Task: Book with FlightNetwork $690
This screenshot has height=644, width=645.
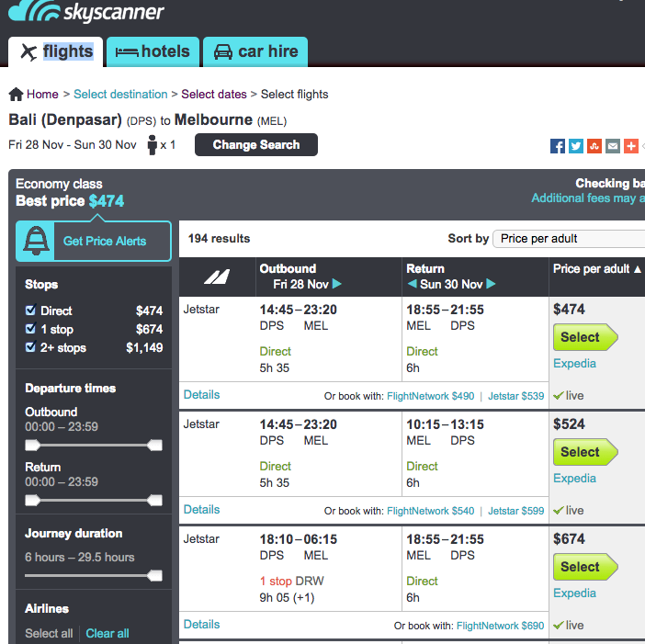Action: [x=500, y=626]
